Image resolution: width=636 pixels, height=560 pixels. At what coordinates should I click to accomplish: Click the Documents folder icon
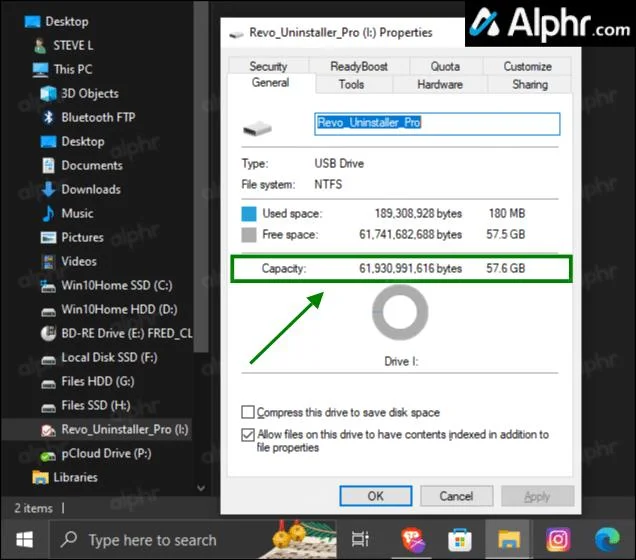pyautogui.click(x=48, y=165)
